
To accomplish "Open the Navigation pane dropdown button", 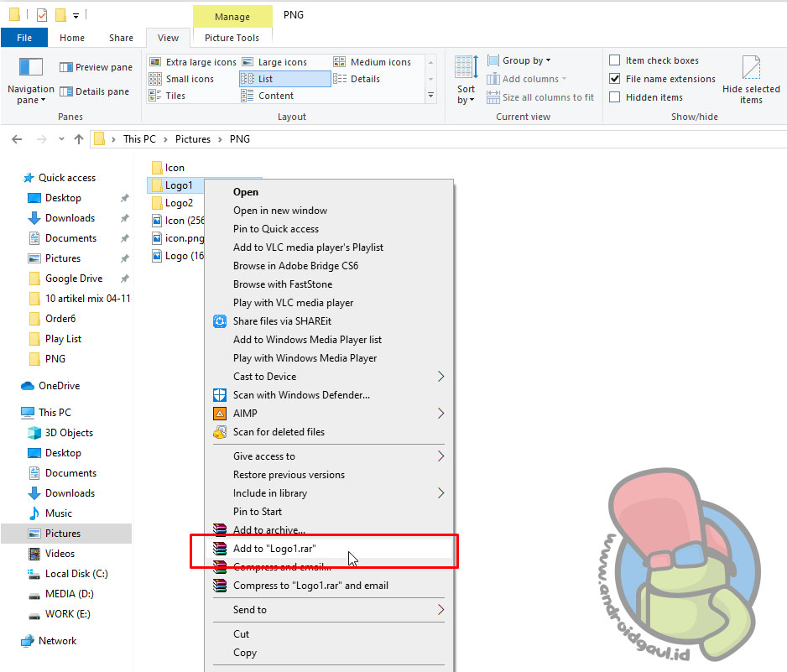I will (x=30, y=81).
